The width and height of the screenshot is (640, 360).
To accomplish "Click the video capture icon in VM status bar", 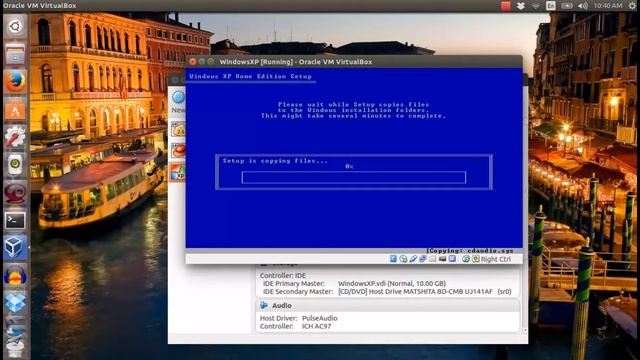I will pyautogui.click(x=452, y=259).
